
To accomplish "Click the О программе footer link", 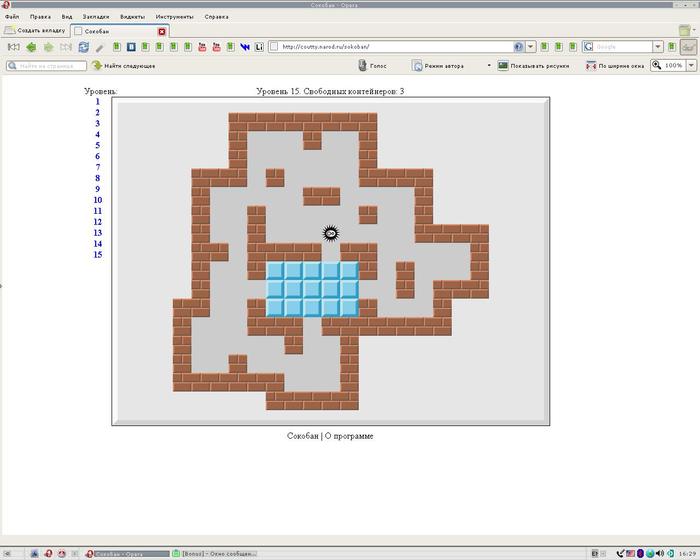I will pyautogui.click(x=349, y=436).
